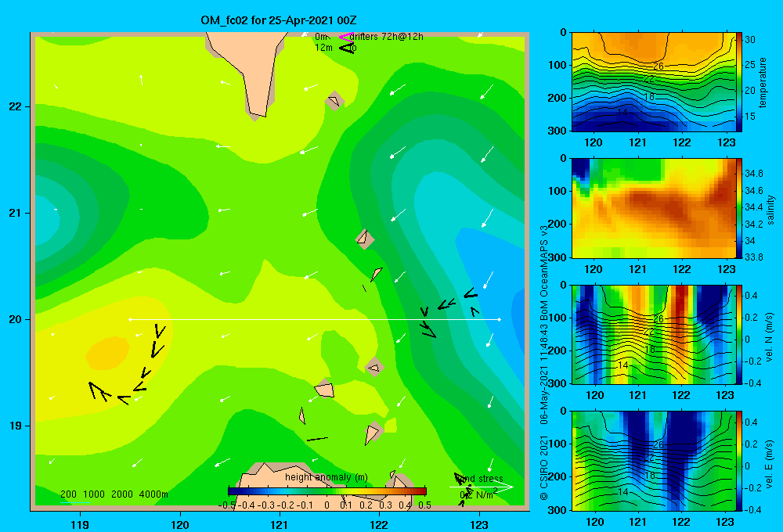Click longitude tick label 119 on main map

pos(80,524)
